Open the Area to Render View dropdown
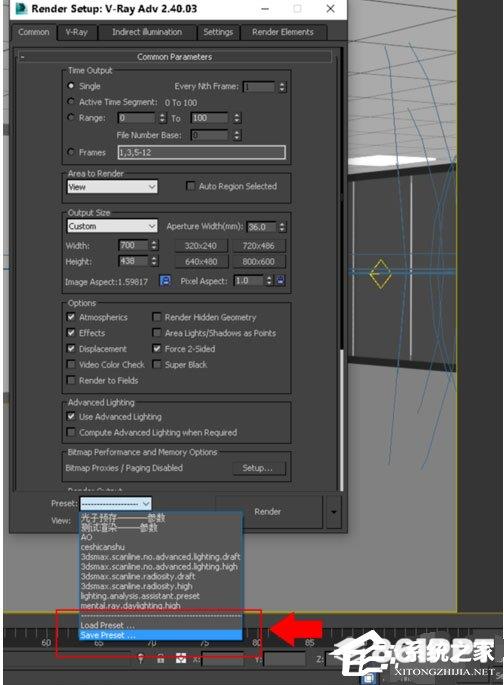 click(112, 187)
